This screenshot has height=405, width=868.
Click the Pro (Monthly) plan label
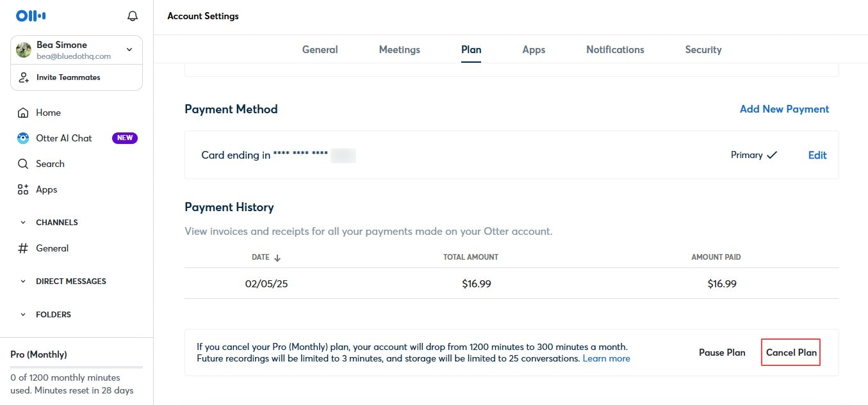tap(38, 354)
